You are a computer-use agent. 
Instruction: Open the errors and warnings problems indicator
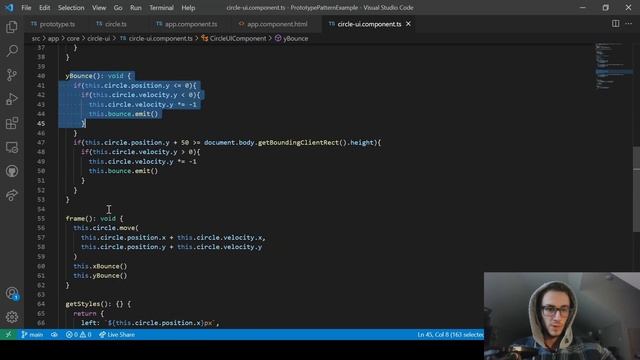(x=78, y=335)
